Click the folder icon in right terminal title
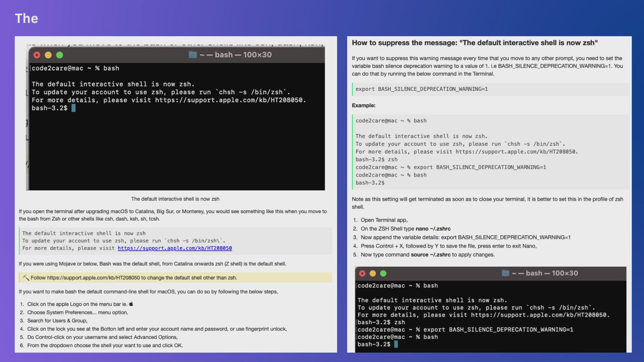The width and height of the screenshot is (644, 362). 505,273
